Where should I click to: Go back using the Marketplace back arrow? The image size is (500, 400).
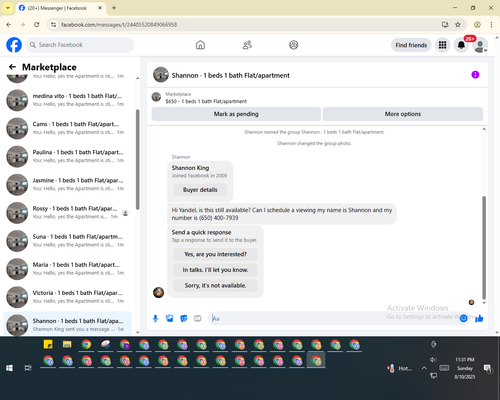click(12, 67)
